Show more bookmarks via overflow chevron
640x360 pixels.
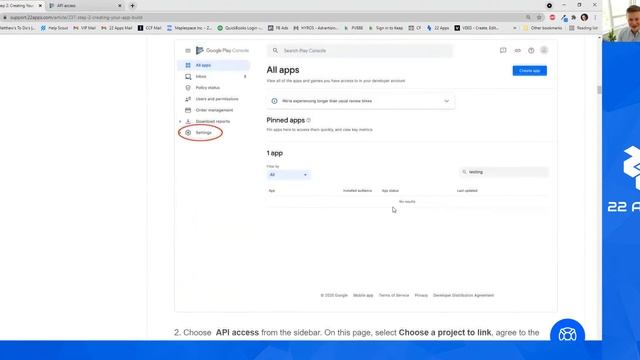click(x=515, y=28)
